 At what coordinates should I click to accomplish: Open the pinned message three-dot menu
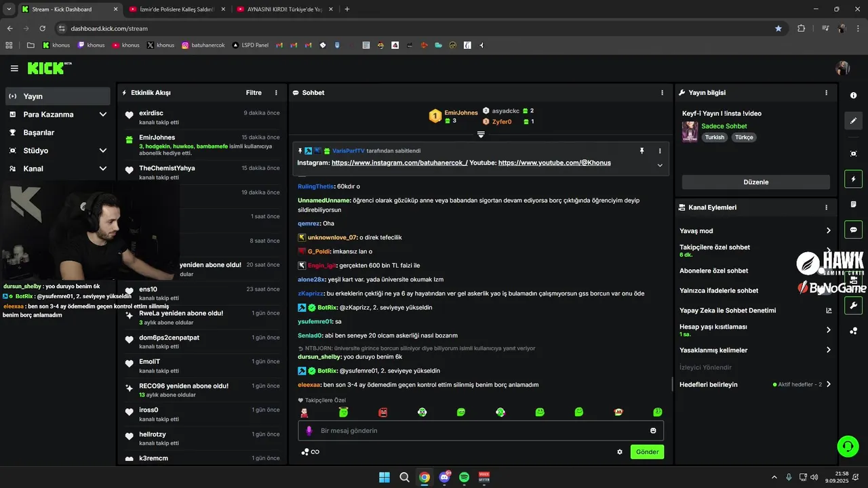tap(660, 151)
